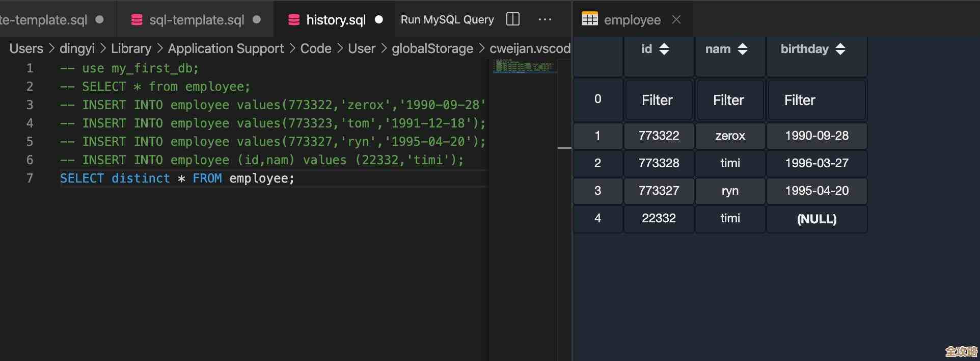Open the Application Support breadcrumb folder
The width and height of the screenshot is (980, 361).
[x=226, y=48]
